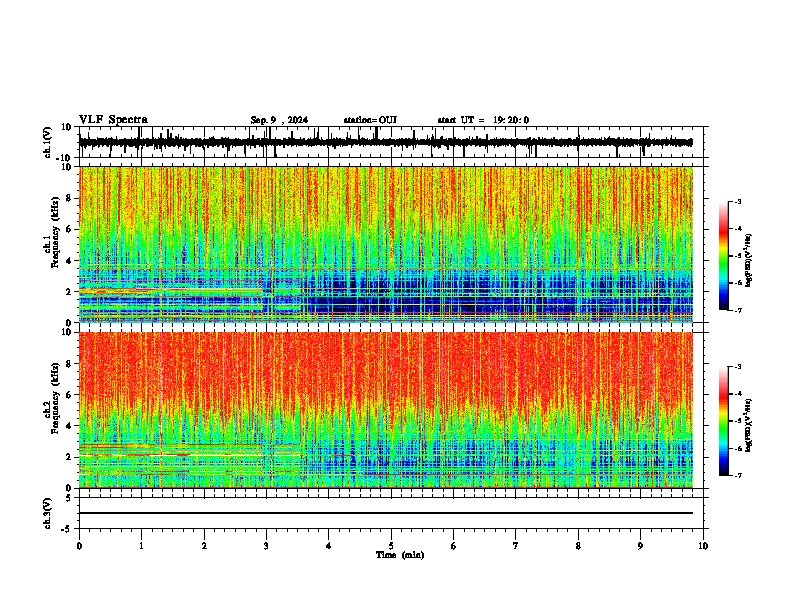The height and width of the screenshot is (612, 792).
Task: Click the "Time (min)" x-axis label
Action: (x=400, y=555)
